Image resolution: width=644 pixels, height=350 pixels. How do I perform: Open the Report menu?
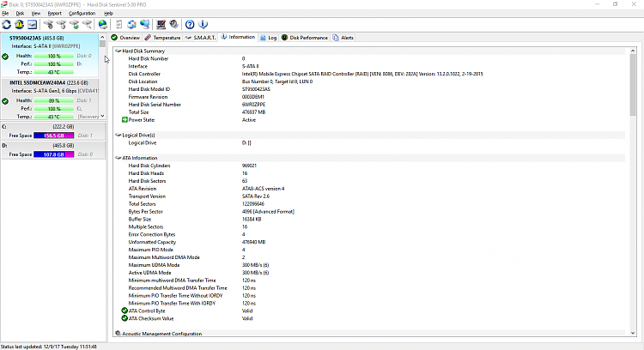tap(54, 13)
